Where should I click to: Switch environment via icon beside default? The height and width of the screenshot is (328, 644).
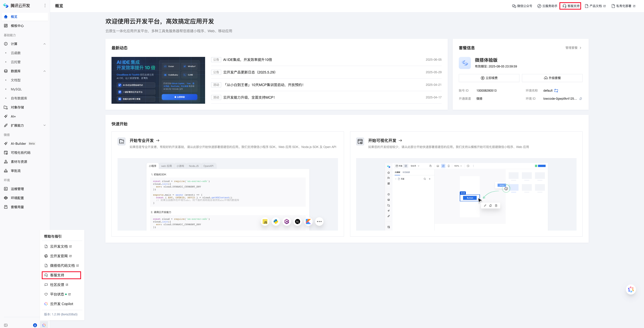(556, 91)
